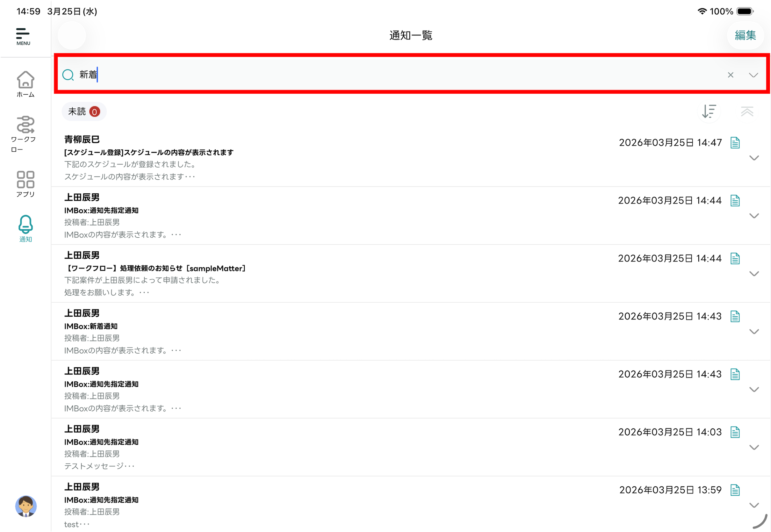Open document icon for 14:47 notification

(x=735, y=143)
